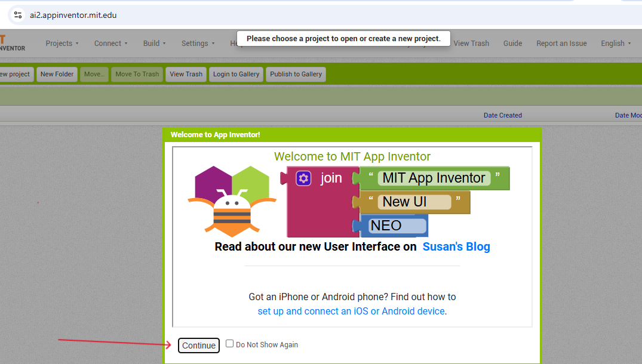This screenshot has height=364, width=642.
Task: Click the MIT App Inventor logo at top left
Action: [13, 44]
